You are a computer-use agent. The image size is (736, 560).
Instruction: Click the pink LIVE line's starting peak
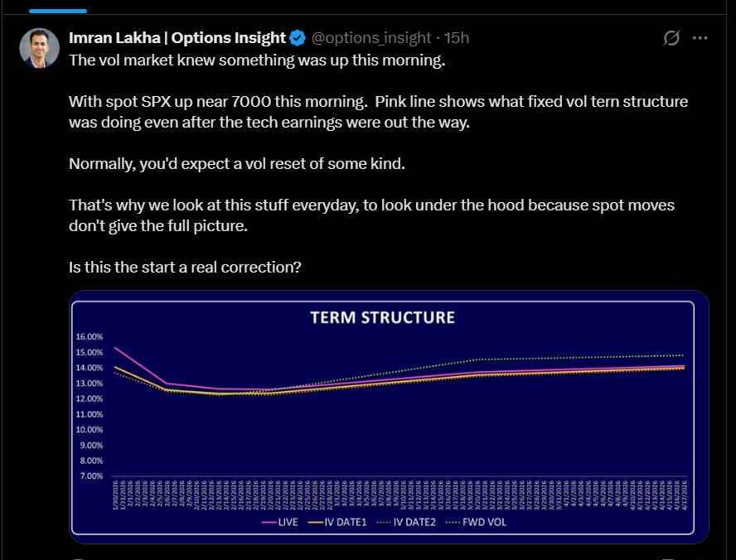pyautogui.click(x=115, y=348)
